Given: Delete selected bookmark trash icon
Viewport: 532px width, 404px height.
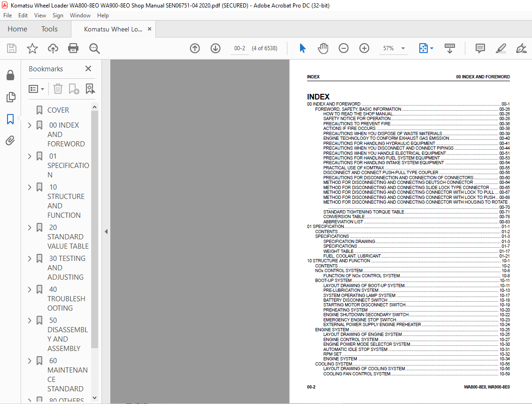Looking at the screenshot, I should (x=58, y=89).
